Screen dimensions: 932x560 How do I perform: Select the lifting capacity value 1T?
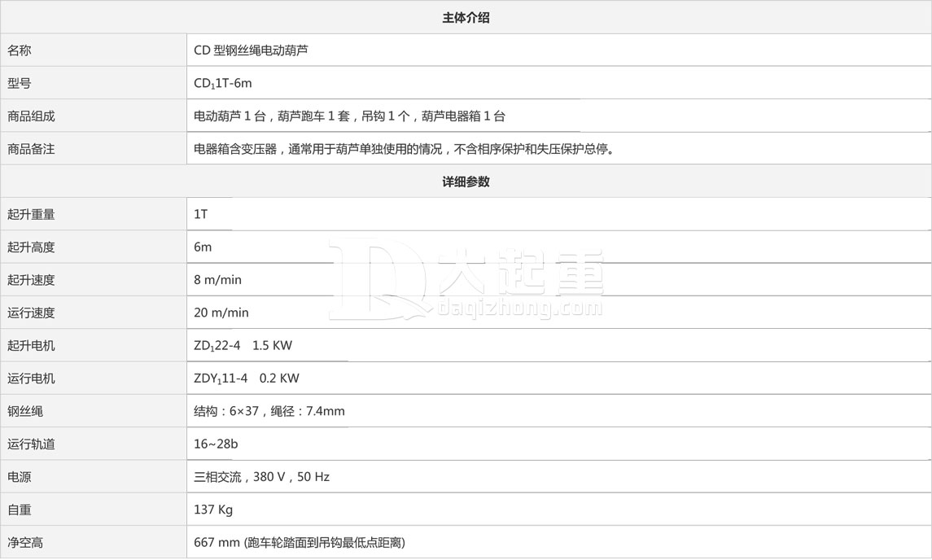[201, 214]
